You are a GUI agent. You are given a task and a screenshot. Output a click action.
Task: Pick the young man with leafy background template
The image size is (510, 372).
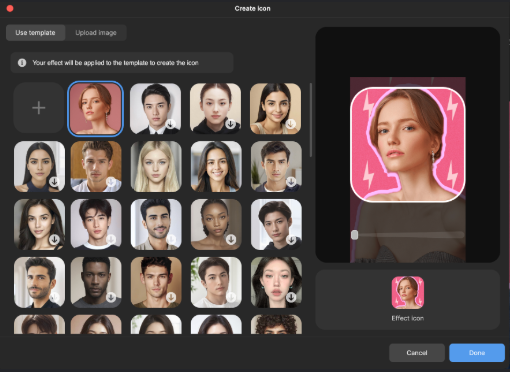click(216, 282)
